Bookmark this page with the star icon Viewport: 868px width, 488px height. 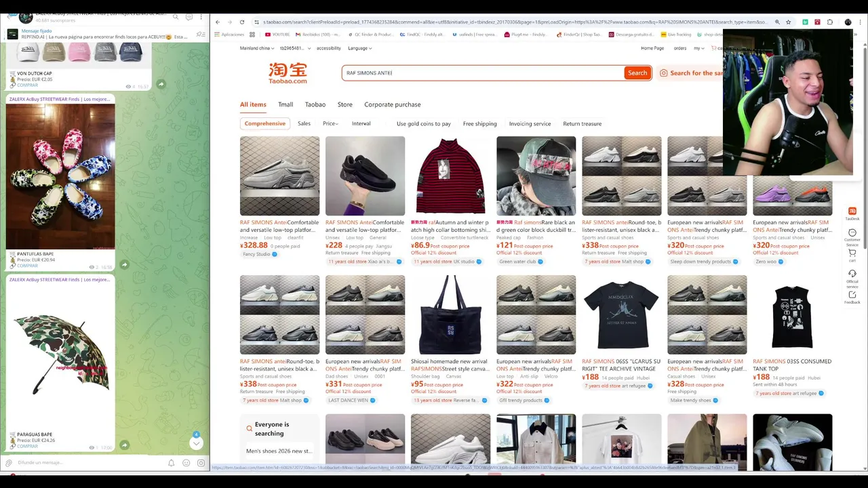[788, 22]
